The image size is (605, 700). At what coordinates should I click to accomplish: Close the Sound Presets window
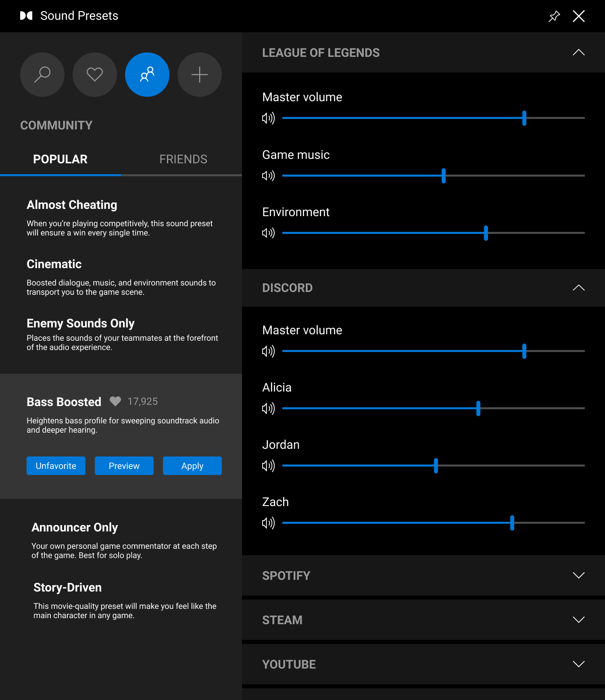[x=579, y=16]
